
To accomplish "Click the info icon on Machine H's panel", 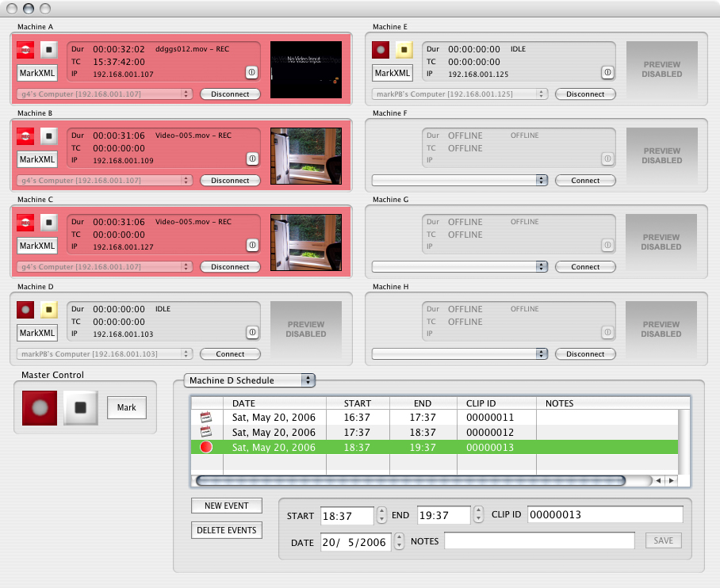I will click(x=607, y=334).
